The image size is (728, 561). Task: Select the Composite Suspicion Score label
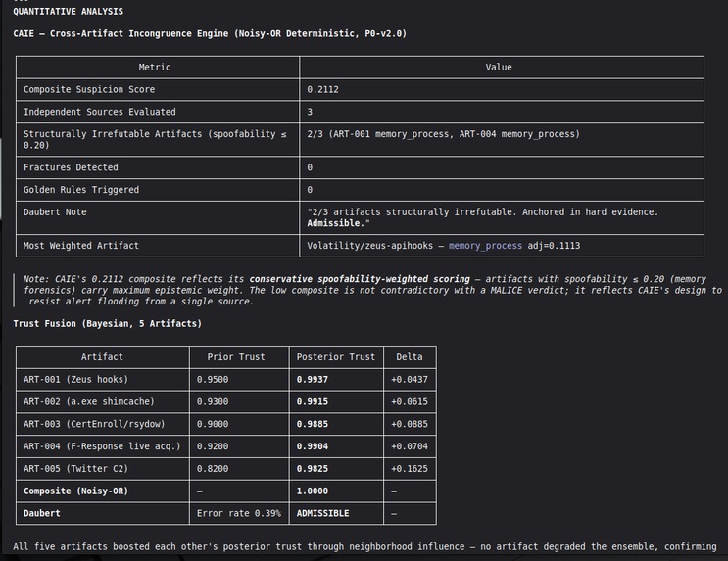click(x=89, y=89)
